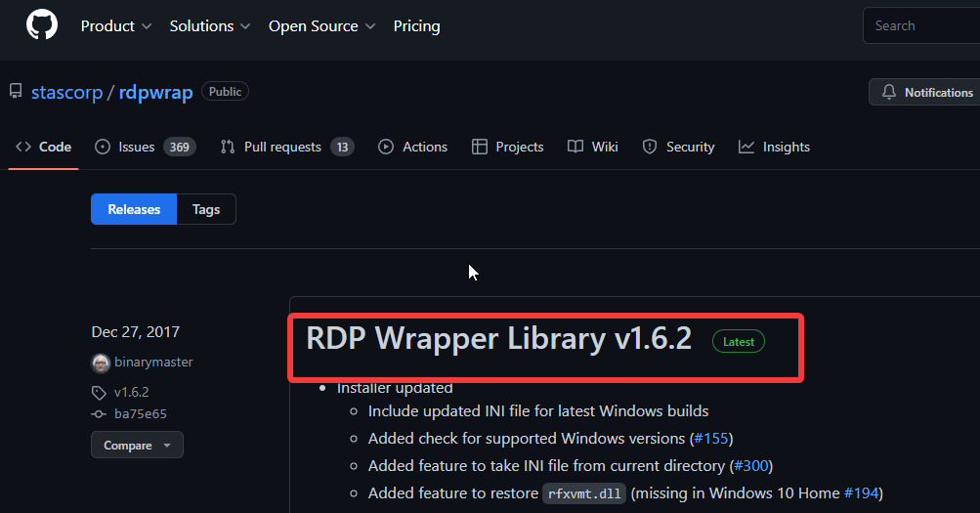980x513 pixels.
Task: Open commit ba75e65 link
Action: coord(140,413)
